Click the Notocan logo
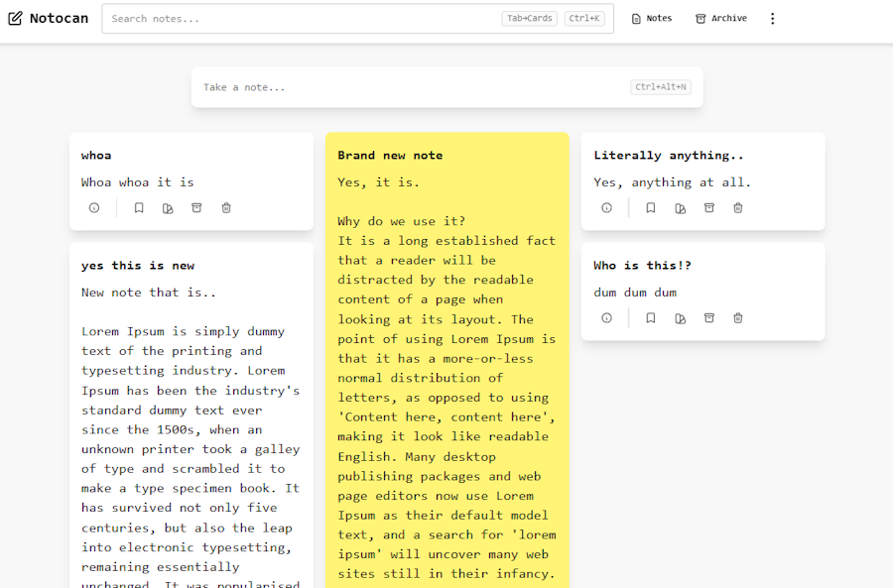 pos(48,18)
